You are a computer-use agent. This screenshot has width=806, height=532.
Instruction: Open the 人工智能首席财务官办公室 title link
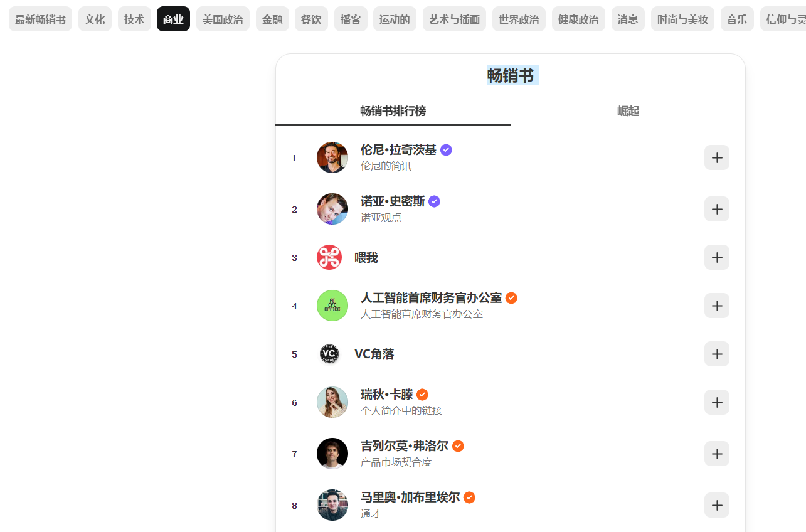click(x=431, y=298)
